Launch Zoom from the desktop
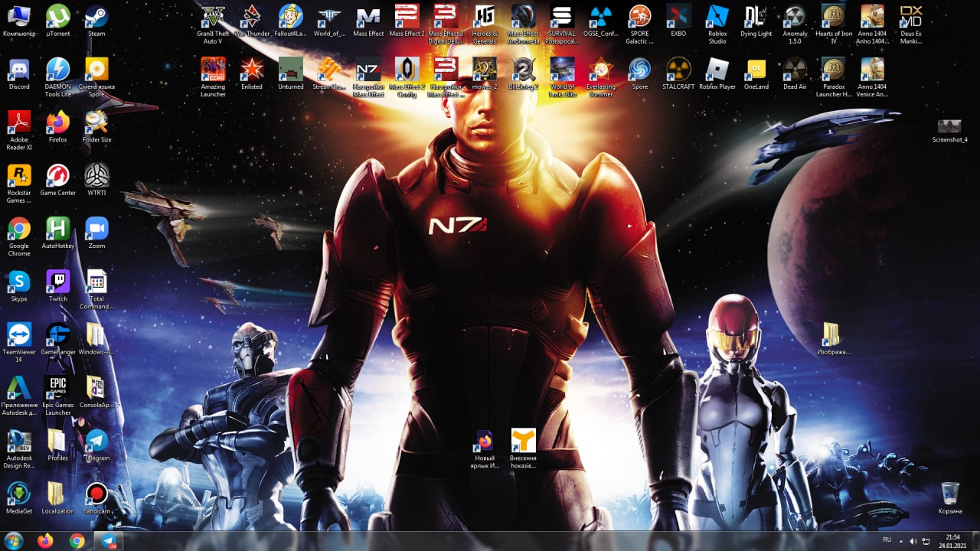 click(x=96, y=233)
